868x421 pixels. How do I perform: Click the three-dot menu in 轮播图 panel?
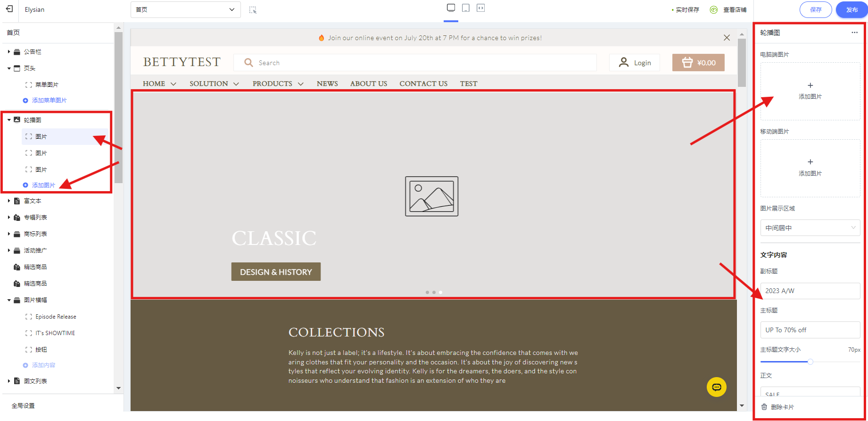click(854, 33)
